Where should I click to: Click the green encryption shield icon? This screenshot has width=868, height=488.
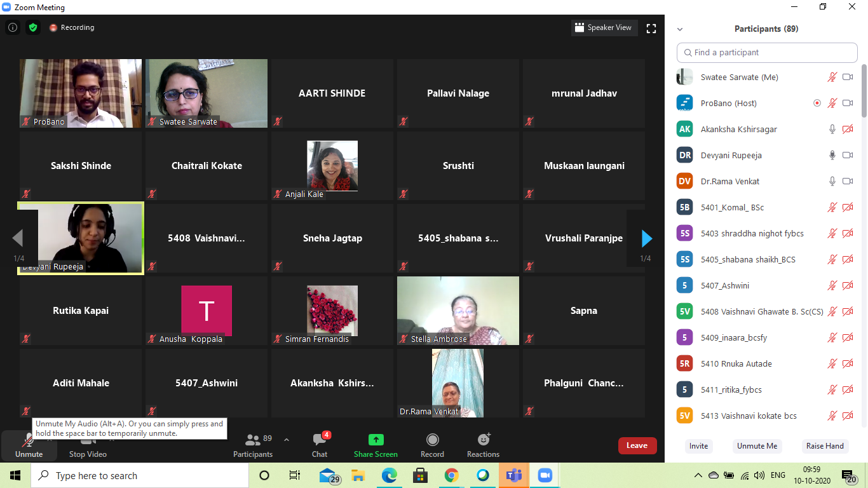tap(33, 27)
